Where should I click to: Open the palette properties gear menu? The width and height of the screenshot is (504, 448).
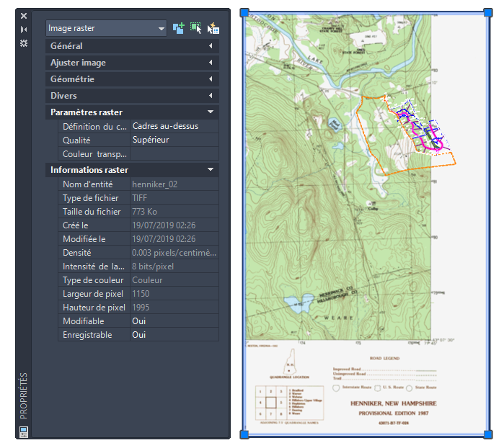[x=24, y=43]
